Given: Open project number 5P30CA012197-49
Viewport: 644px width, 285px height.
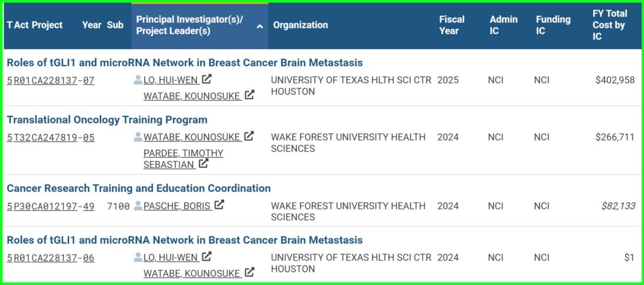Looking at the screenshot, I should [x=50, y=206].
